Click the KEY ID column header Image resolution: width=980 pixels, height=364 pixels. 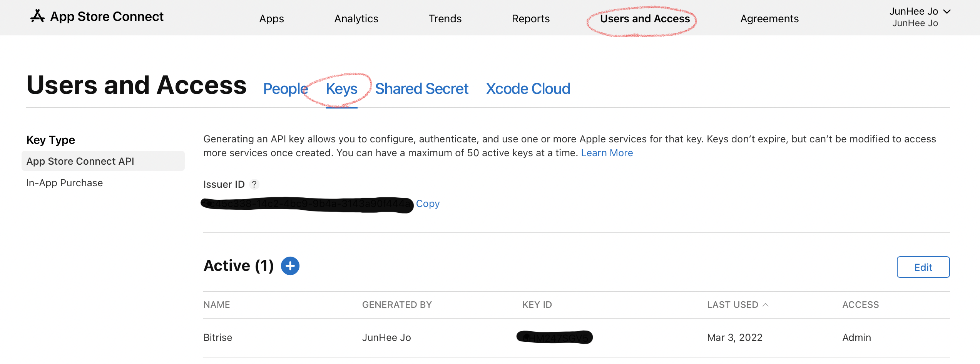537,305
